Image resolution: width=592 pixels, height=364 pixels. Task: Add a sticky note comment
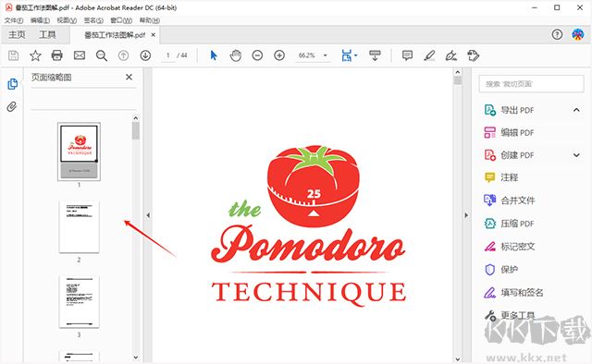pos(407,55)
